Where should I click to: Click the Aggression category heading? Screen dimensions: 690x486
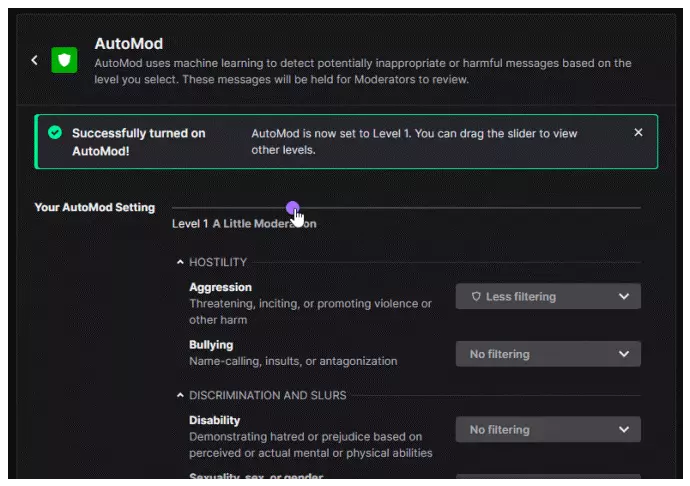click(220, 287)
